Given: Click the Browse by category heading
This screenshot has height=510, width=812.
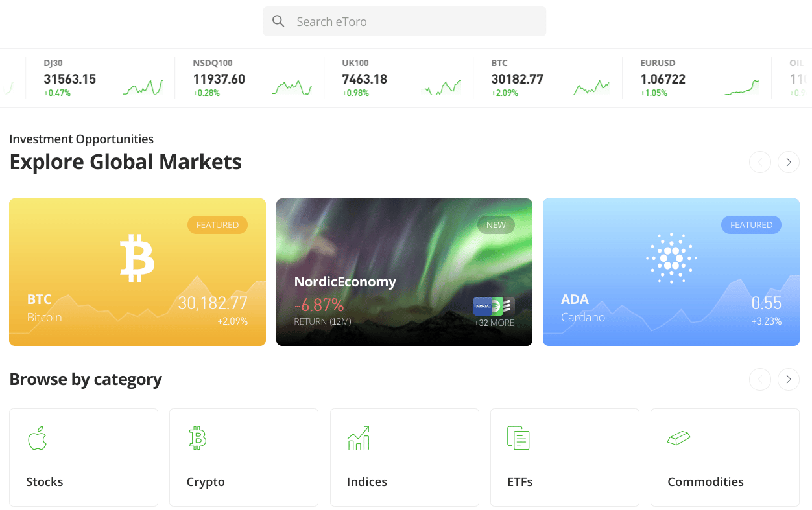Looking at the screenshot, I should pos(86,379).
